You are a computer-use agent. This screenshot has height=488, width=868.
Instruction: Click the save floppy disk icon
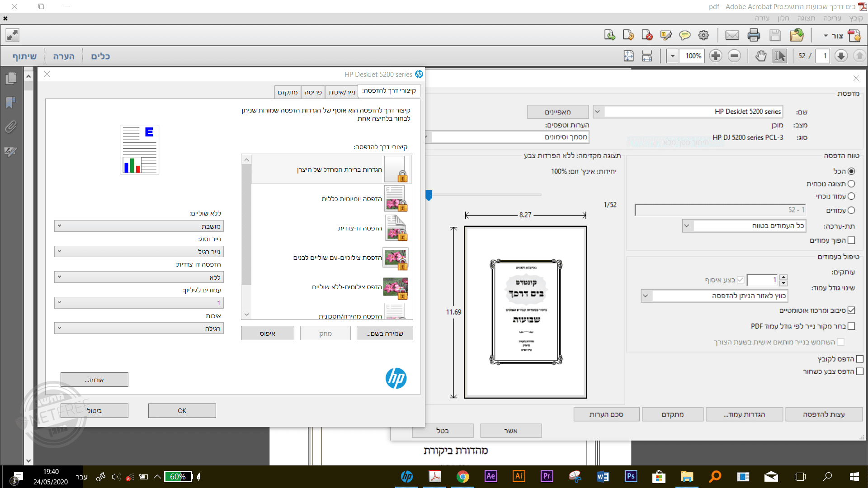pyautogui.click(x=775, y=35)
